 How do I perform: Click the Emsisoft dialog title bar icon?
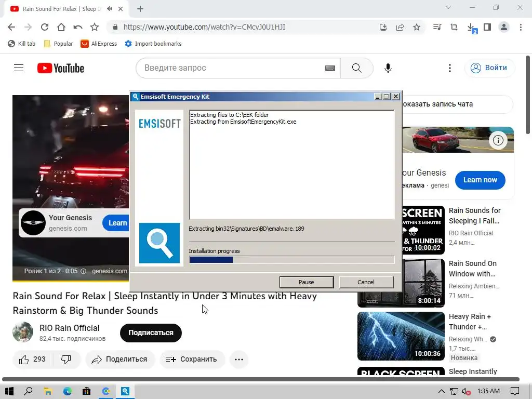[136, 97]
